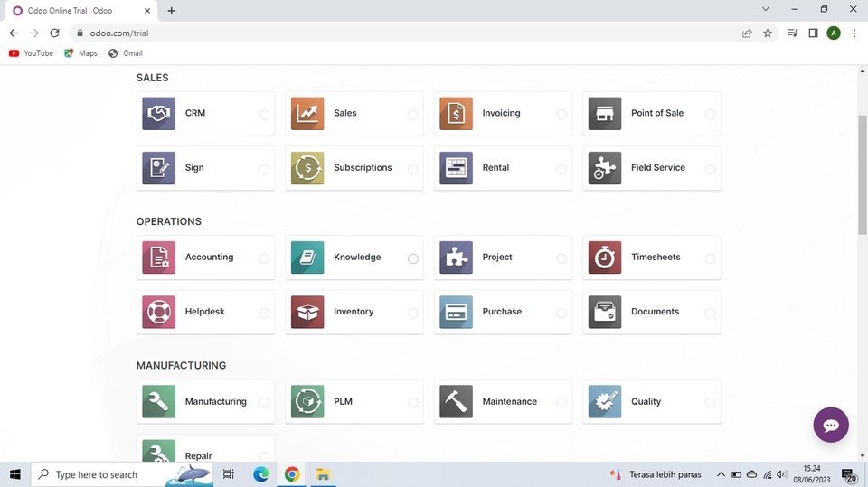Open the Chrome three-dot menu

pyautogui.click(x=854, y=33)
